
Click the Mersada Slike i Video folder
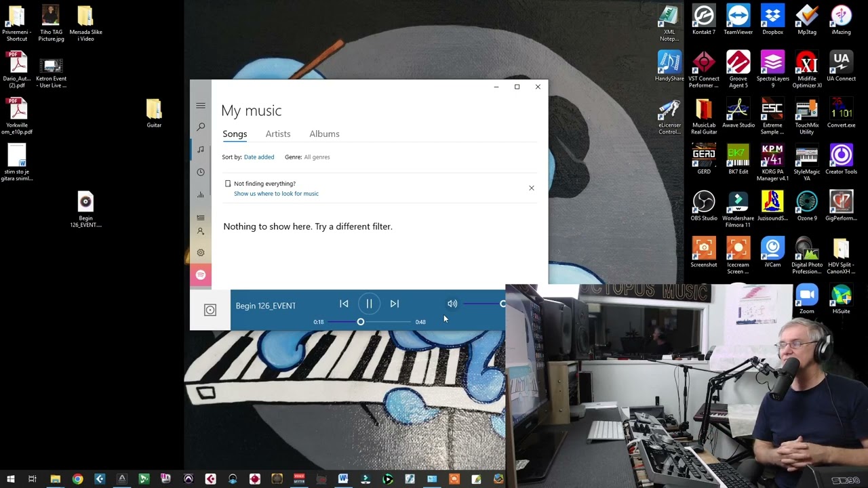click(x=85, y=24)
